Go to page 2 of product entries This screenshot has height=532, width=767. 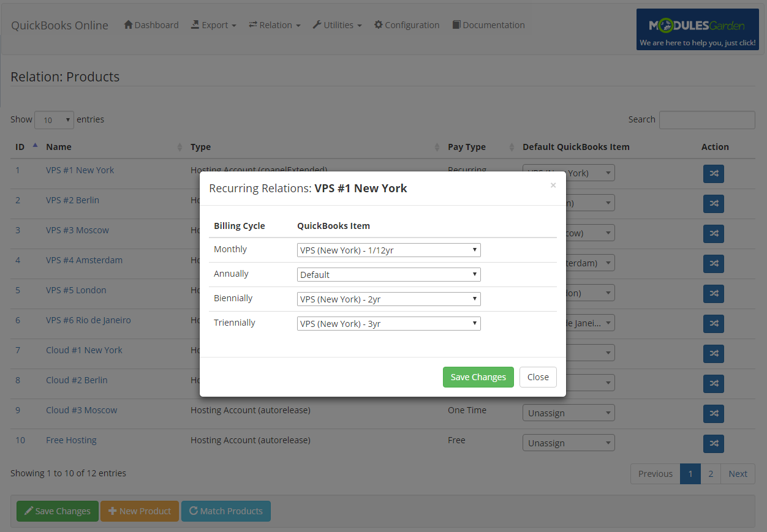710,473
